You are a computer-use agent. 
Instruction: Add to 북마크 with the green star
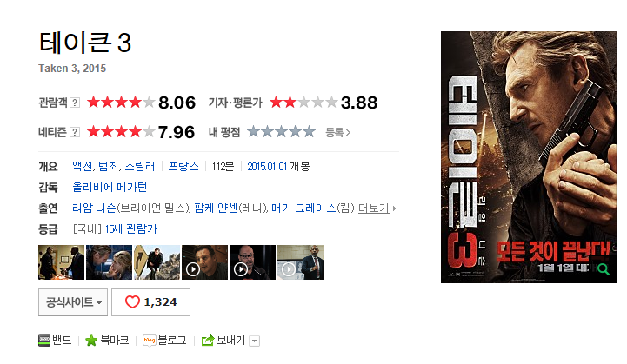pos(91,341)
